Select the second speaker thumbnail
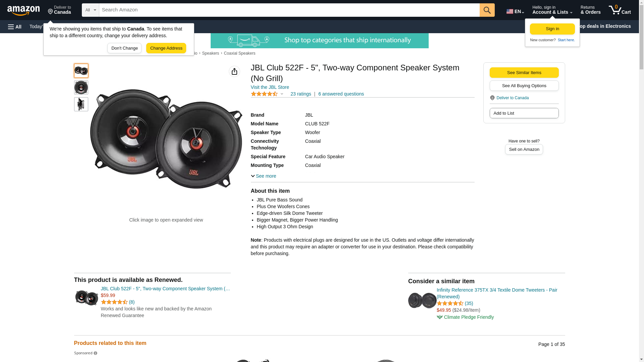Image resolution: width=644 pixels, height=362 pixels. coord(81,87)
